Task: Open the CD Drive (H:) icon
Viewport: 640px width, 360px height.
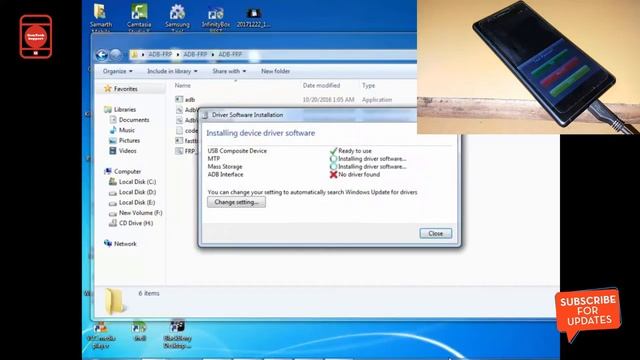Action: point(113,223)
